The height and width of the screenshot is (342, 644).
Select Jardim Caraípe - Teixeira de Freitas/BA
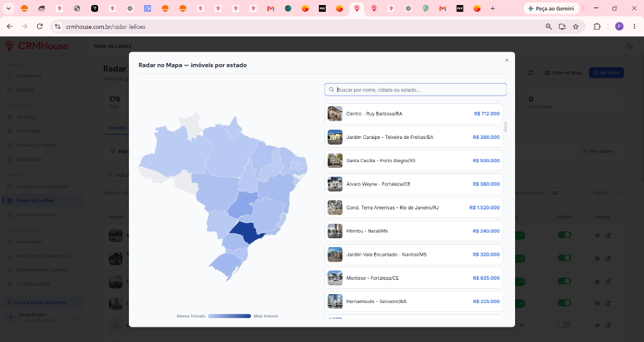tap(414, 137)
